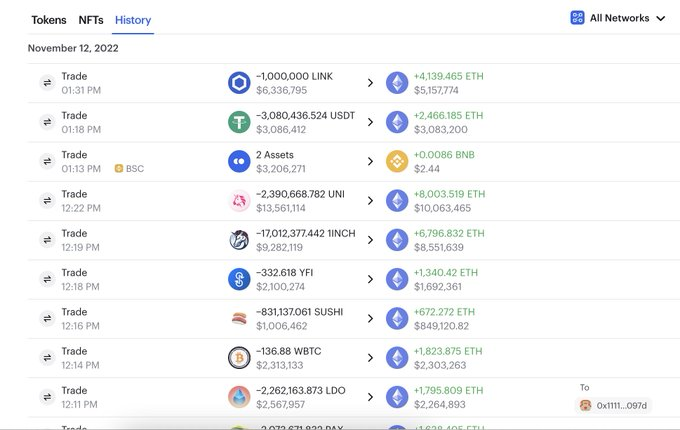Open the All Networks dropdown
This screenshot has width=680, height=430.
(x=618, y=18)
